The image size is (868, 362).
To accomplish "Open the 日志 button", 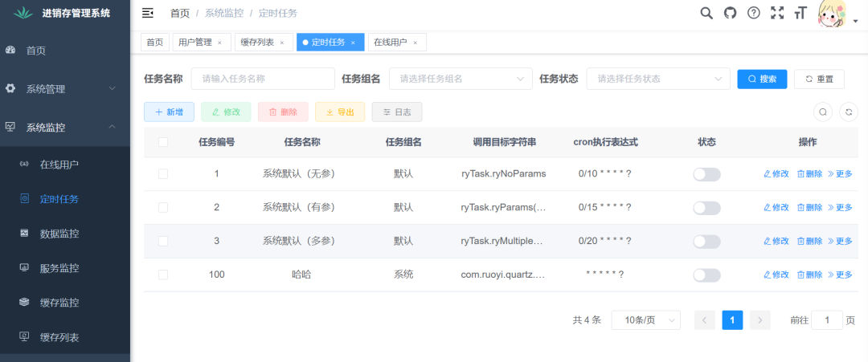I will tap(397, 112).
